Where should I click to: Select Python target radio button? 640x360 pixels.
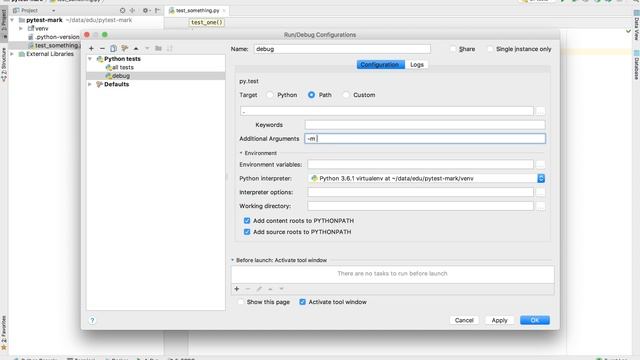coord(270,95)
